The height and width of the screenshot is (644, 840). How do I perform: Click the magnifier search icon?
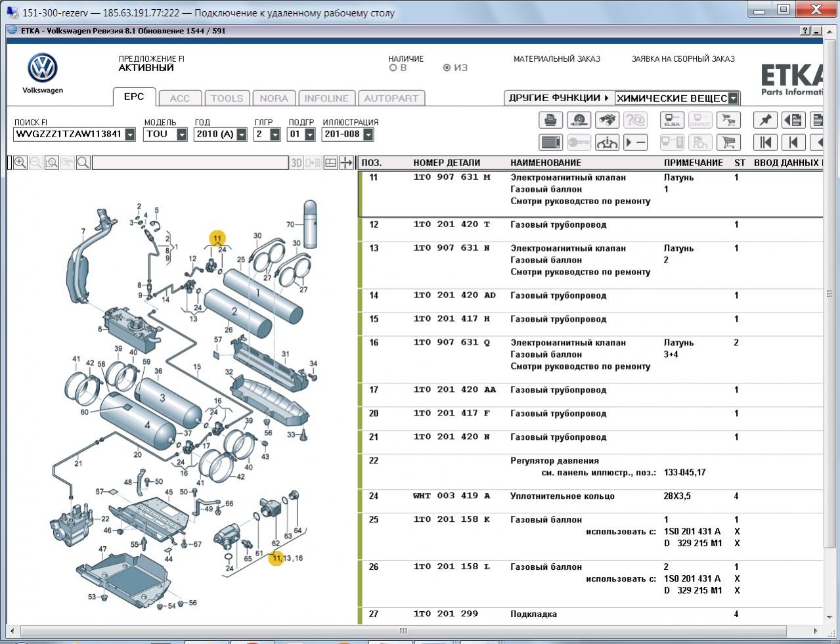[83, 163]
